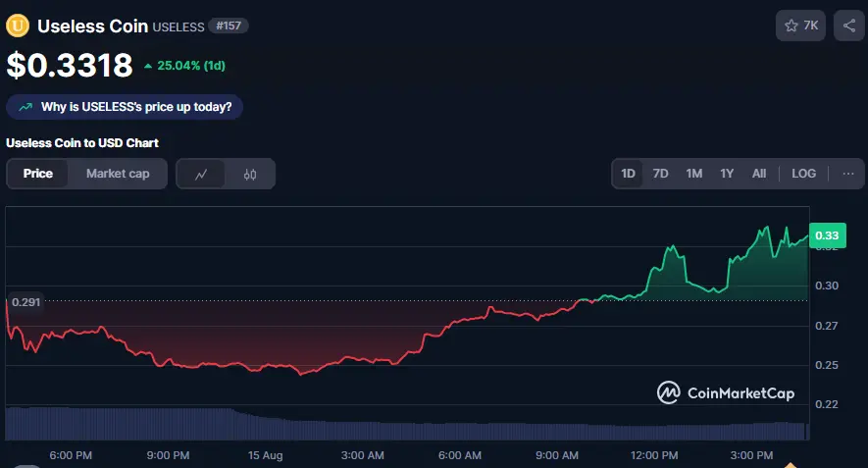Set chart range to 1Y
868x468 pixels.
tap(727, 174)
